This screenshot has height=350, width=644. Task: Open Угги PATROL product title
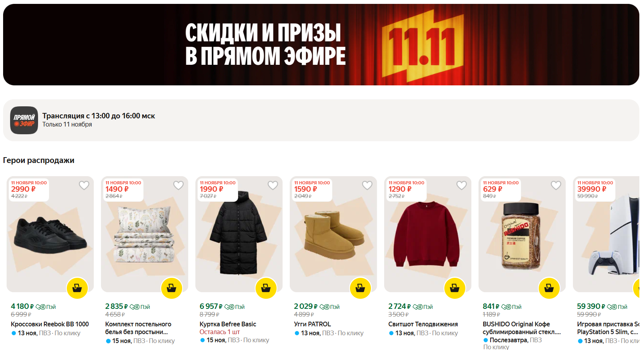(313, 324)
